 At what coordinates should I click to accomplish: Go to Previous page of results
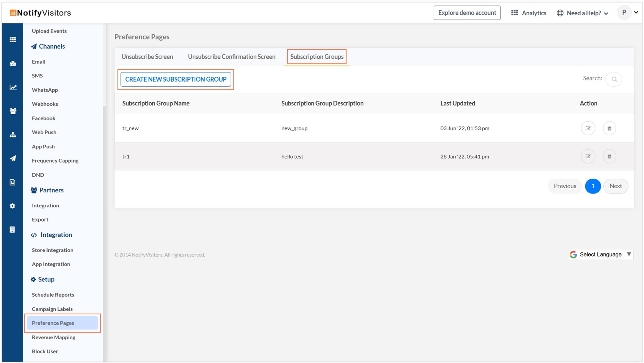[x=565, y=186]
